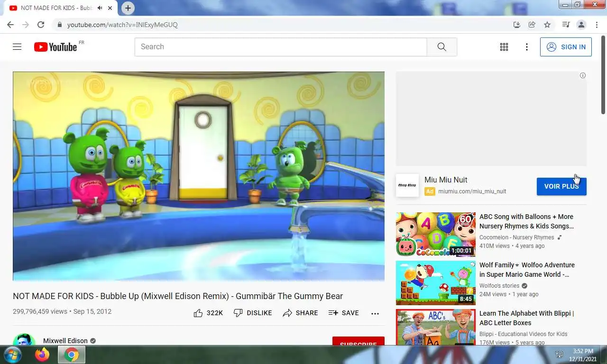This screenshot has width=607, height=364.
Task: Open Wolfoo's stories channel name
Action: [499, 286]
